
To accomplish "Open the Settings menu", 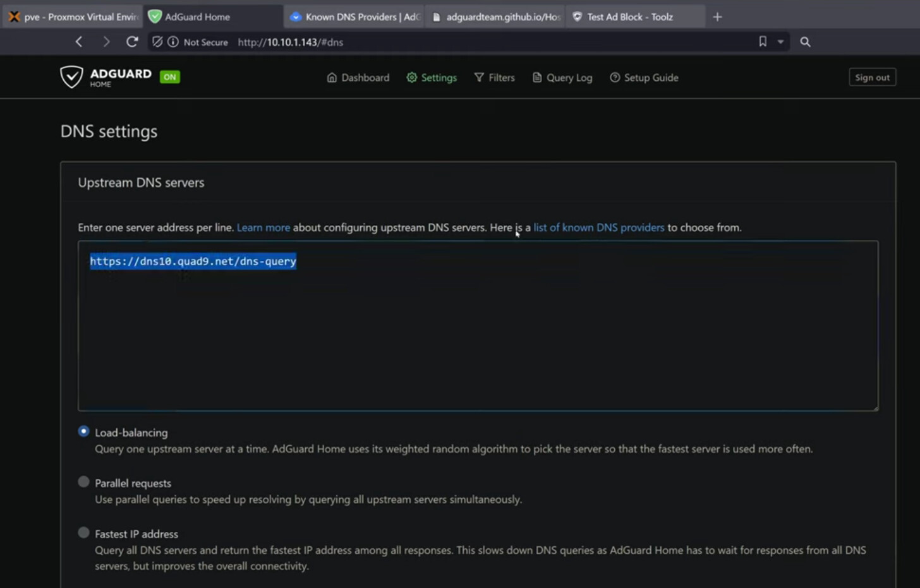I will pos(432,78).
